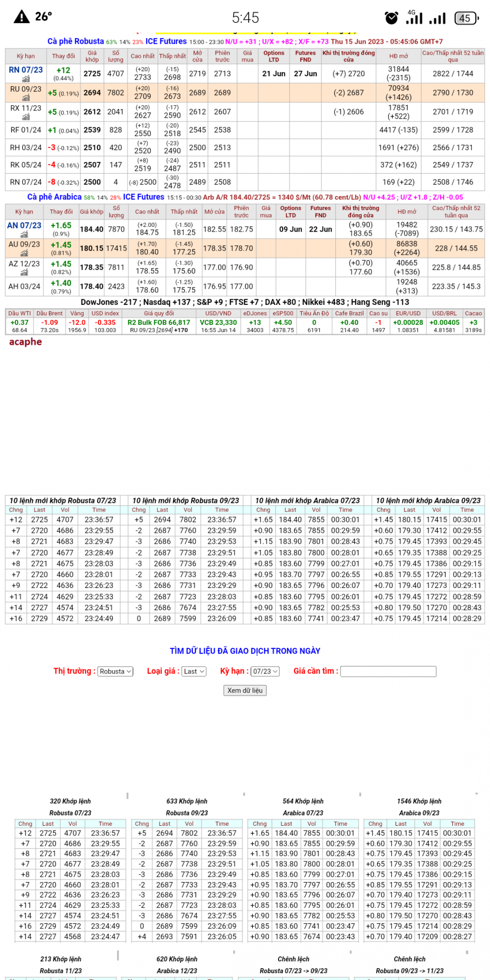Tap the R2 Bulk FOB 66,817 value
This screenshot has width=490, height=980.
[x=159, y=322]
